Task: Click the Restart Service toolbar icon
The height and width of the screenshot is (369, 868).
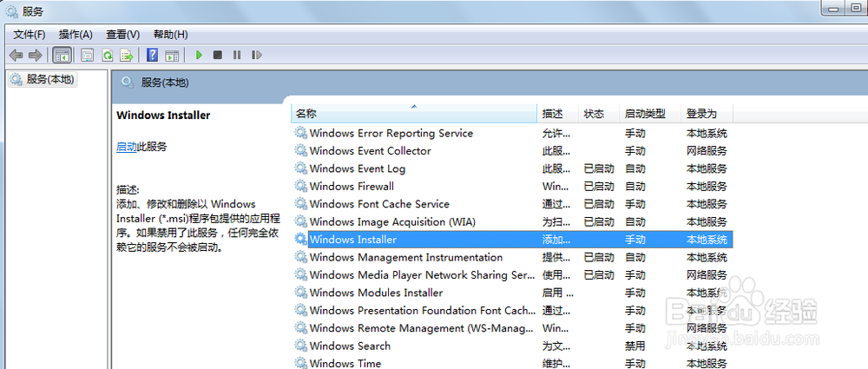Action: pos(256,56)
